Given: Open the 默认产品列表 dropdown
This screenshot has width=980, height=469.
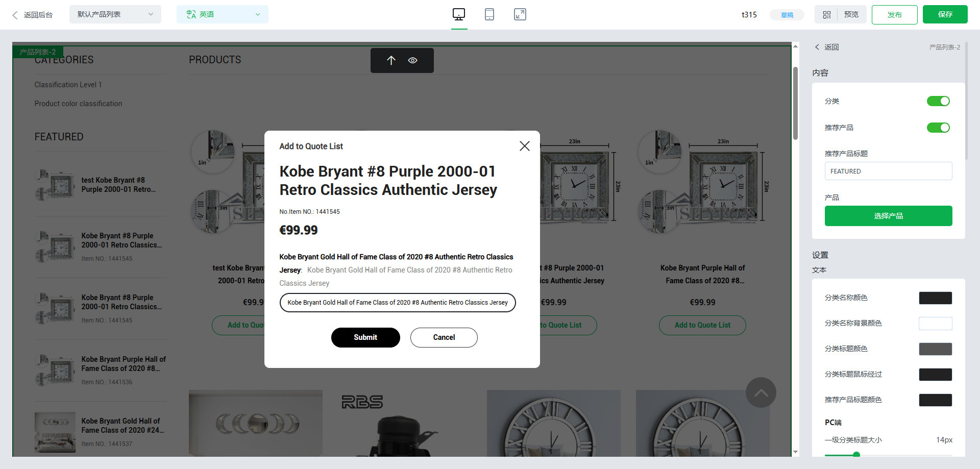Looking at the screenshot, I should (115, 14).
